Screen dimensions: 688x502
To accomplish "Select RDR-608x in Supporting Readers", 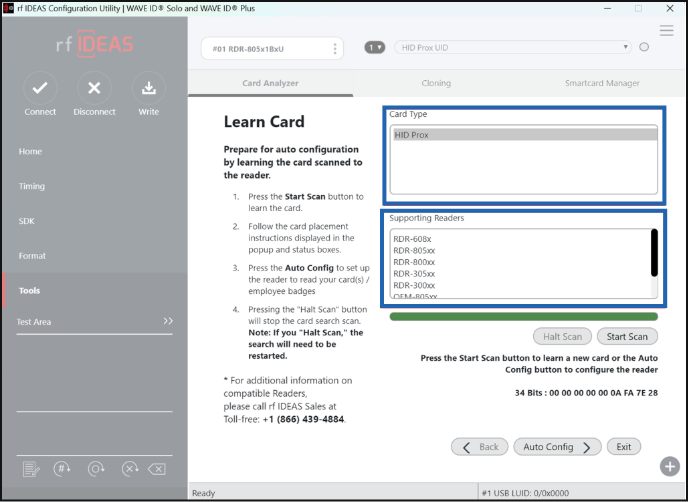I will (x=412, y=239).
